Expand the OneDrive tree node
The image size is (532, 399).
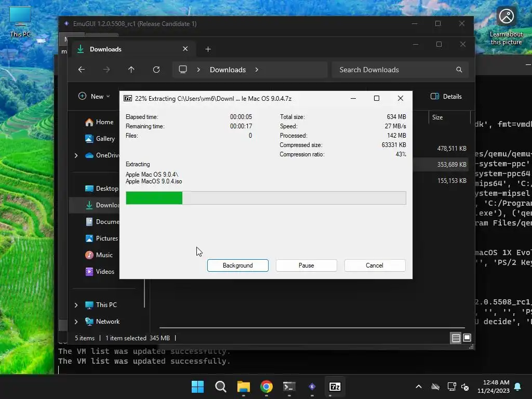[x=76, y=155]
